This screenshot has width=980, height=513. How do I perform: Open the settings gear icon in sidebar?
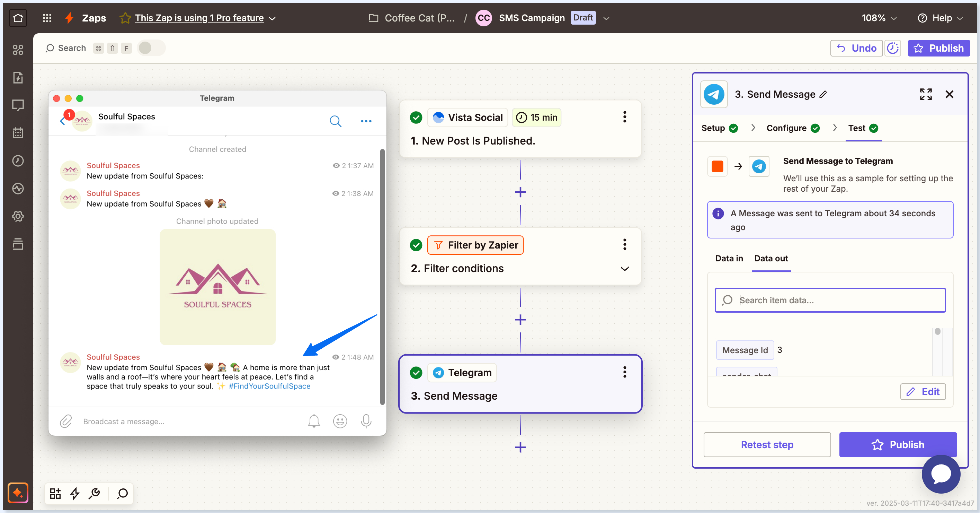tap(18, 216)
